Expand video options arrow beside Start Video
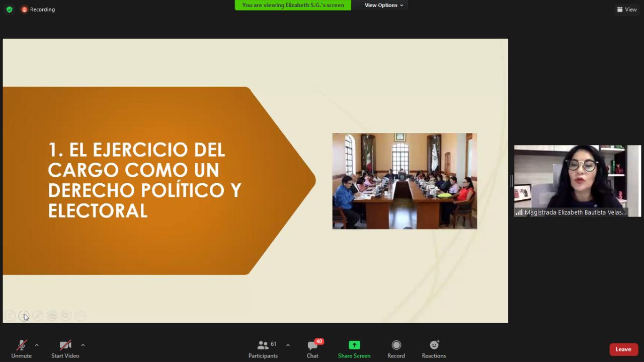This screenshot has height=362, width=644. pos(83,345)
